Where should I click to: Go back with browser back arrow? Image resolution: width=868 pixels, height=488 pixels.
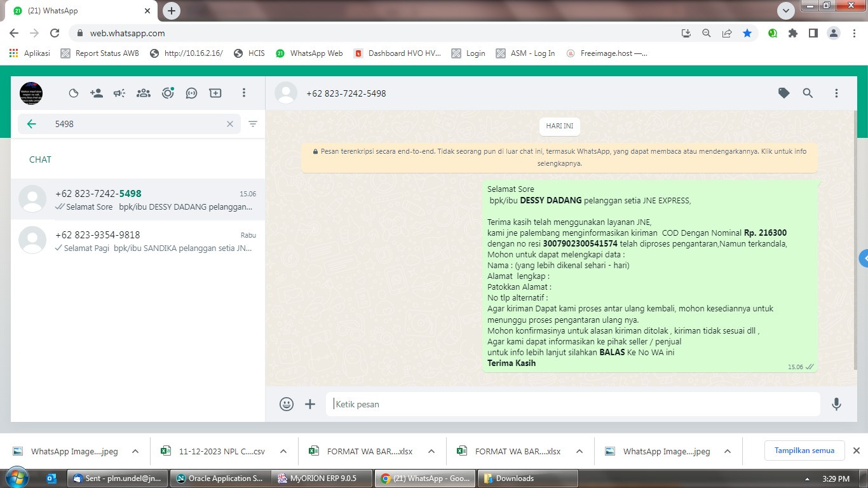point(14,33)
